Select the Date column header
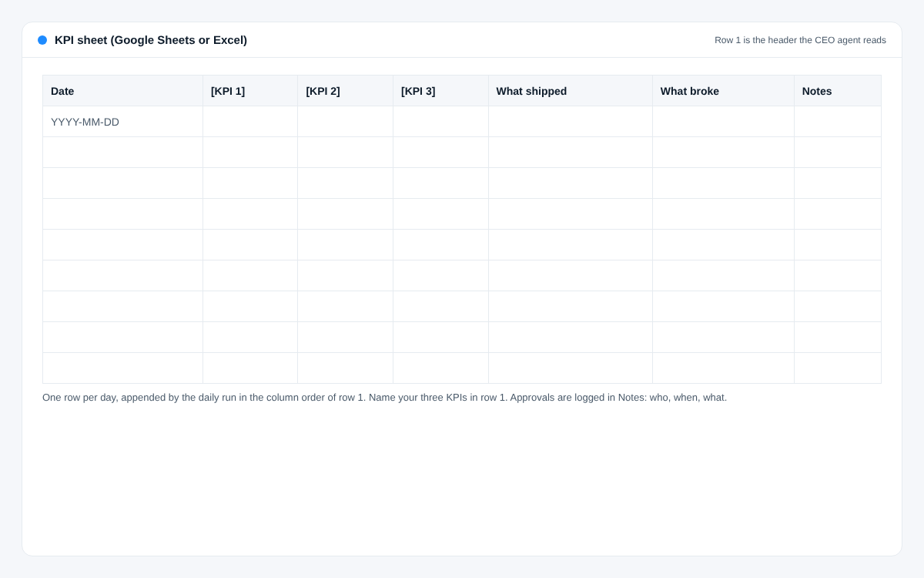The width and height of the screenshot is (924, 578). coord(123,91)
